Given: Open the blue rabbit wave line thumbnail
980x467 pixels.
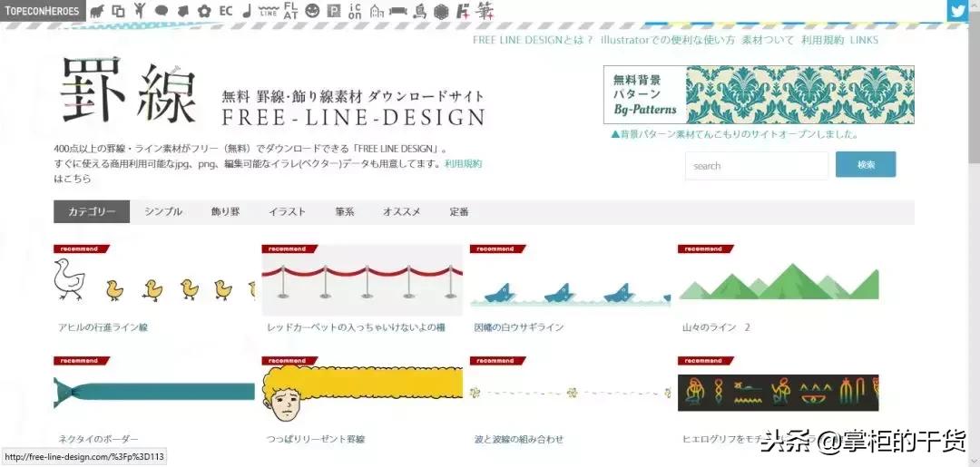Looking at the screenshot, I should click(x=570, y=280).
